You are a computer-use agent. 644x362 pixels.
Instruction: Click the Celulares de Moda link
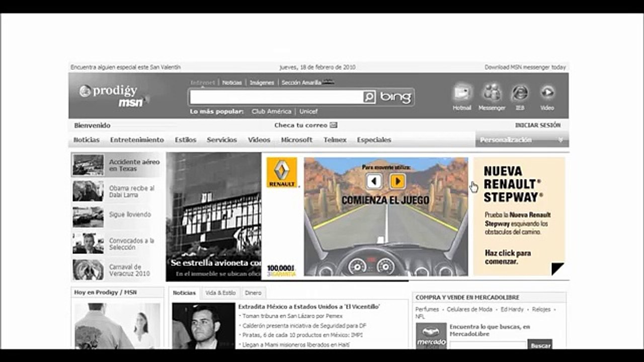[469, 309]
